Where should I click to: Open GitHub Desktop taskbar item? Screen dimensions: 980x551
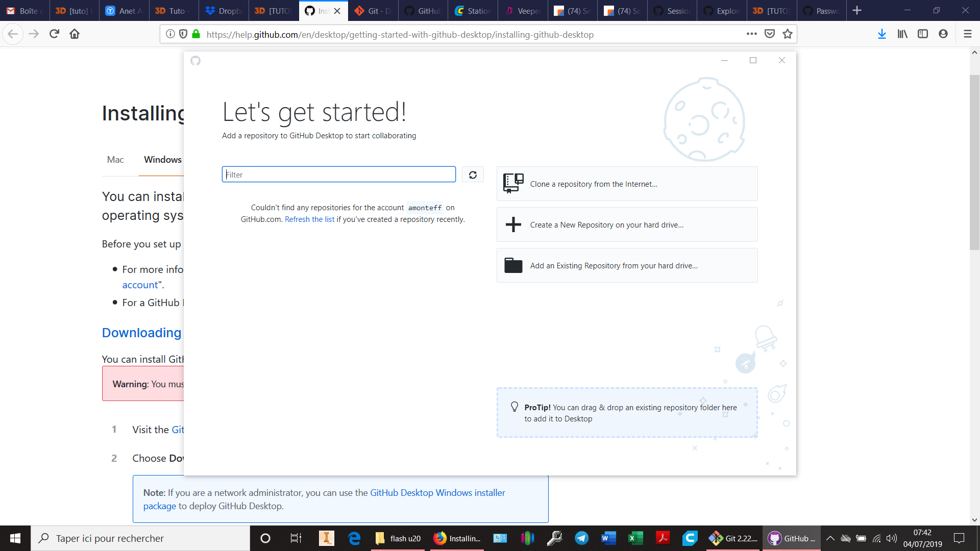point(792,538)
